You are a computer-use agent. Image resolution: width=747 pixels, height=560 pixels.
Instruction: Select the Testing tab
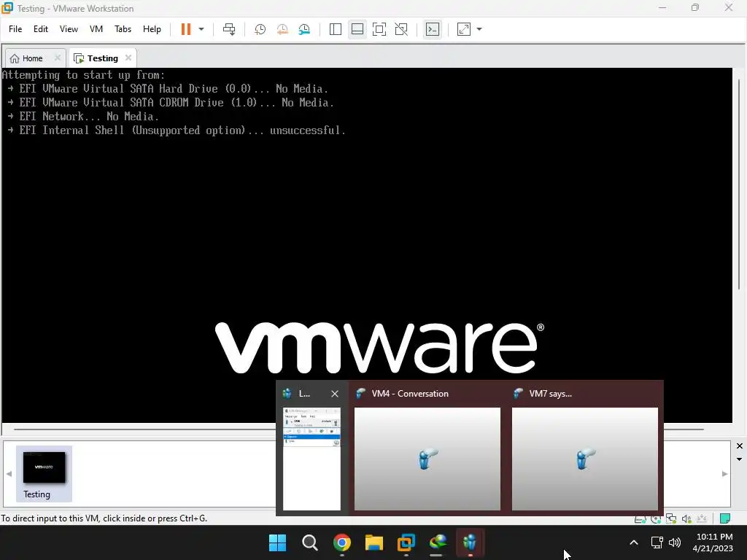(x=102, y=58)
